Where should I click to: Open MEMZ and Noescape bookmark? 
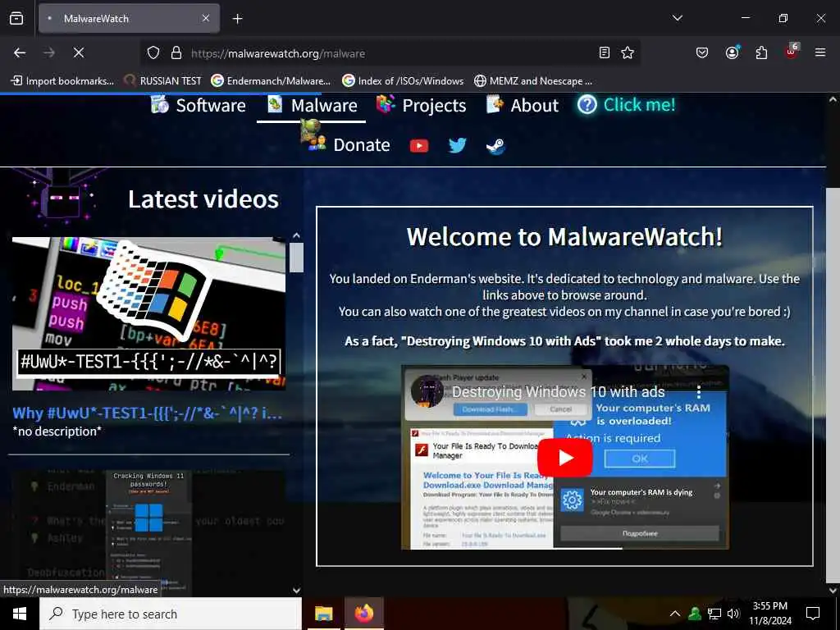click(533, 81)
